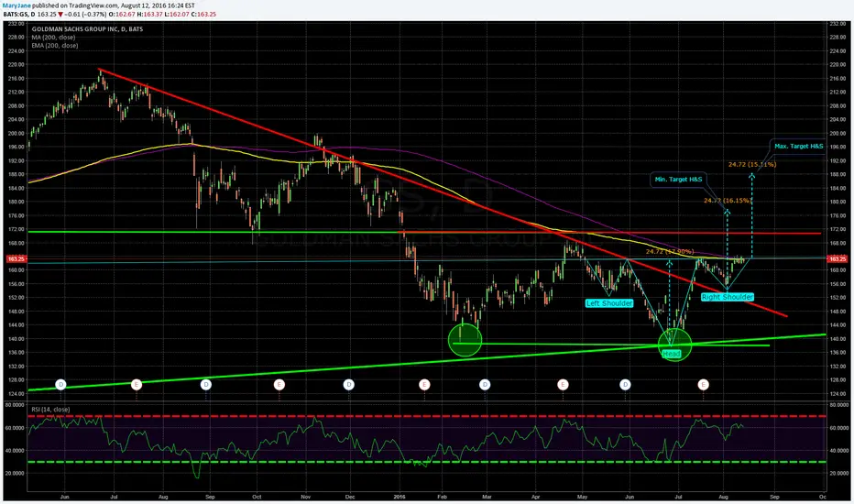
Task: Click the RSI (14, close) indicator legend
Action: (50, 410)
